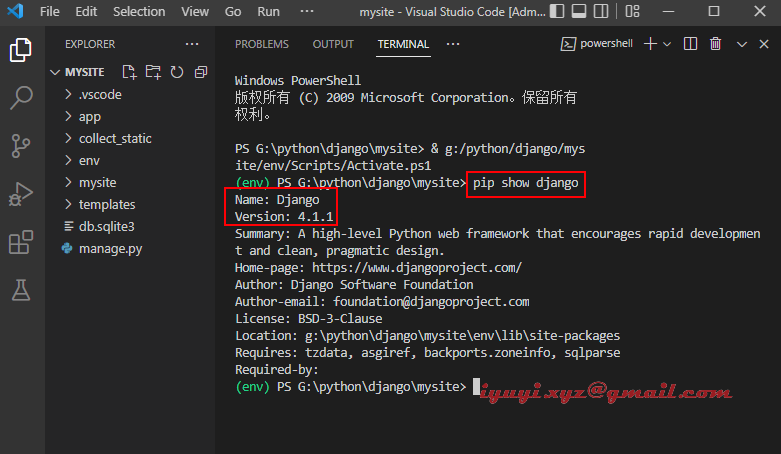Kill the terminal with trash icon
This screenshot has width=781, height=454.
716,44
